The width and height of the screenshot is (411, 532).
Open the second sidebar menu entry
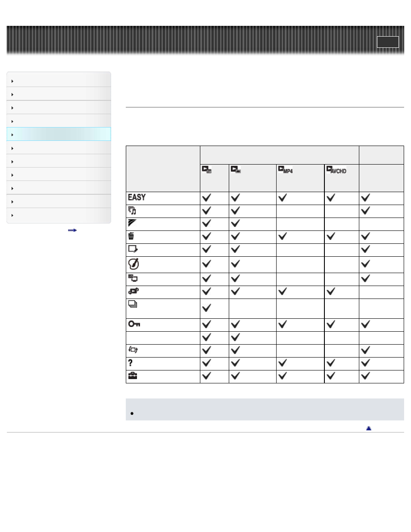[59, 94]
